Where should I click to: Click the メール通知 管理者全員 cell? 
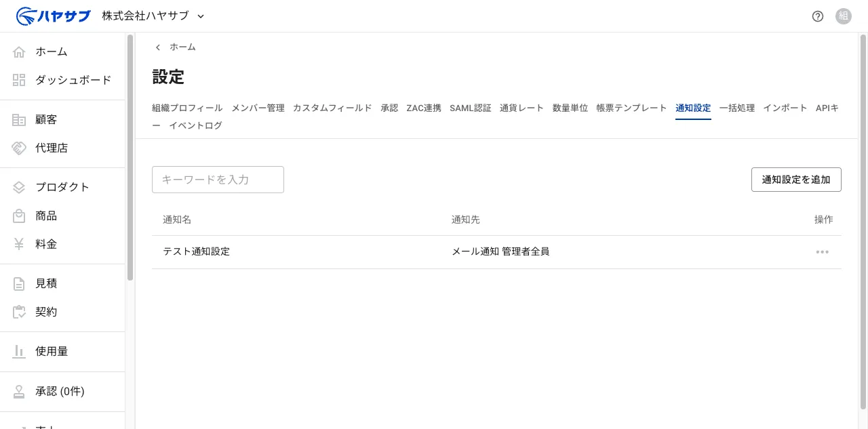500,251
